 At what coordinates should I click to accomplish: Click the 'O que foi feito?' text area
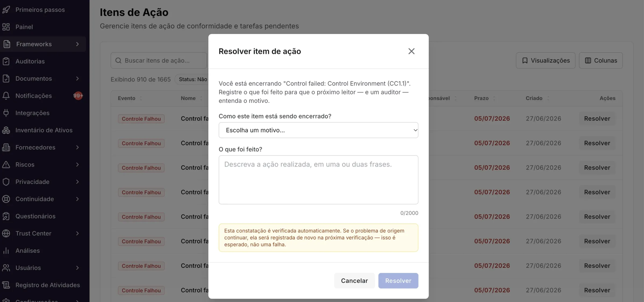[318, 180]
